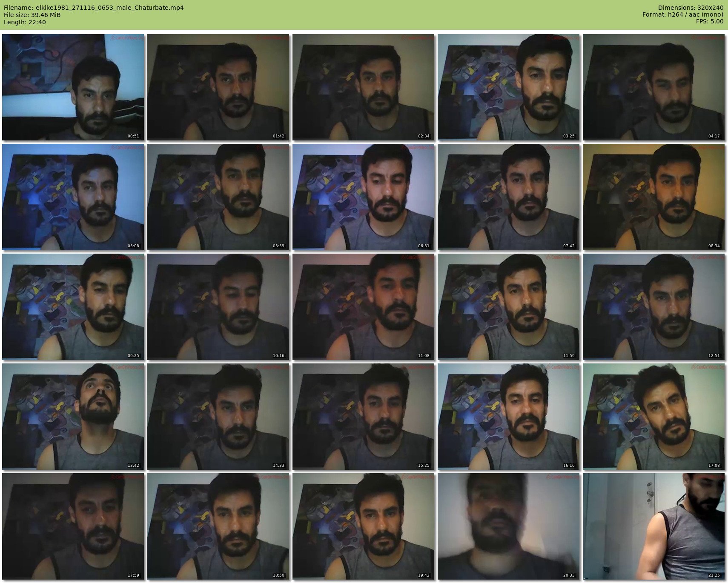728x583 pixels.
Task: Click the Filename text in the header
Action: tap(94, 8)
